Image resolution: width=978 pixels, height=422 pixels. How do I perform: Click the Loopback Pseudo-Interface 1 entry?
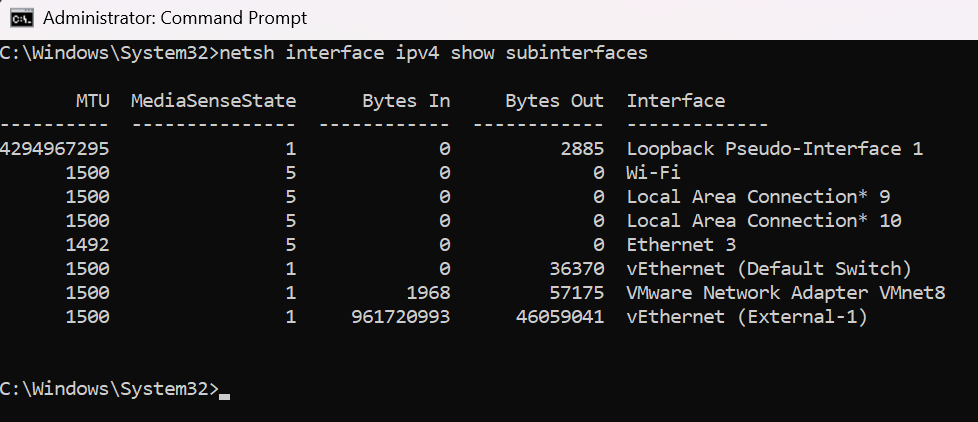(775, 149)
